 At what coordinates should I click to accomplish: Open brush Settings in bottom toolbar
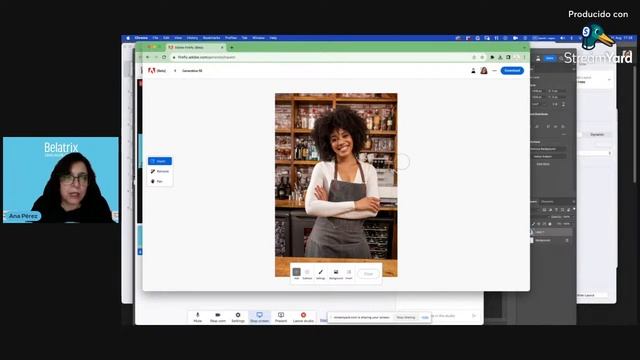tap(321, 273)
